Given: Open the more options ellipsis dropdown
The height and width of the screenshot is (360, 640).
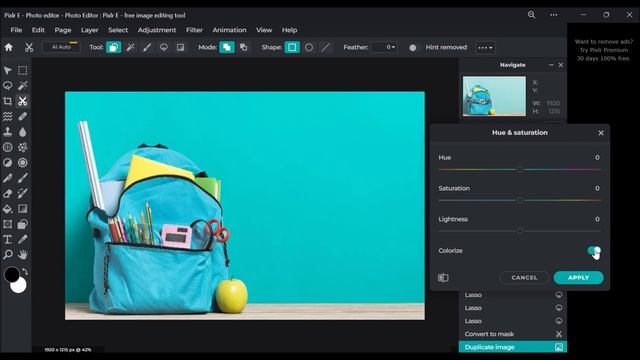Looking at the screenshot, I should [x=485, y=47].
